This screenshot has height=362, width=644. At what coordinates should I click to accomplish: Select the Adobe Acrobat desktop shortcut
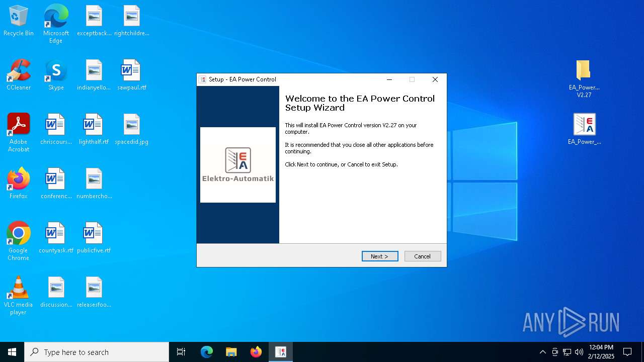[19, 133]
